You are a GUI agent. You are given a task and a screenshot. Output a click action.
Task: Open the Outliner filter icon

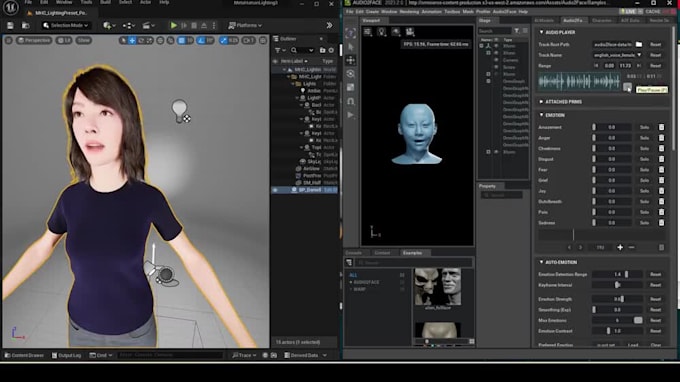279,50
